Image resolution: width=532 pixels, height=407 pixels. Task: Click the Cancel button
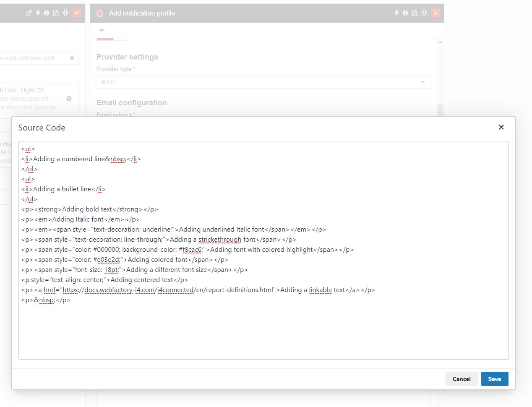461,379
